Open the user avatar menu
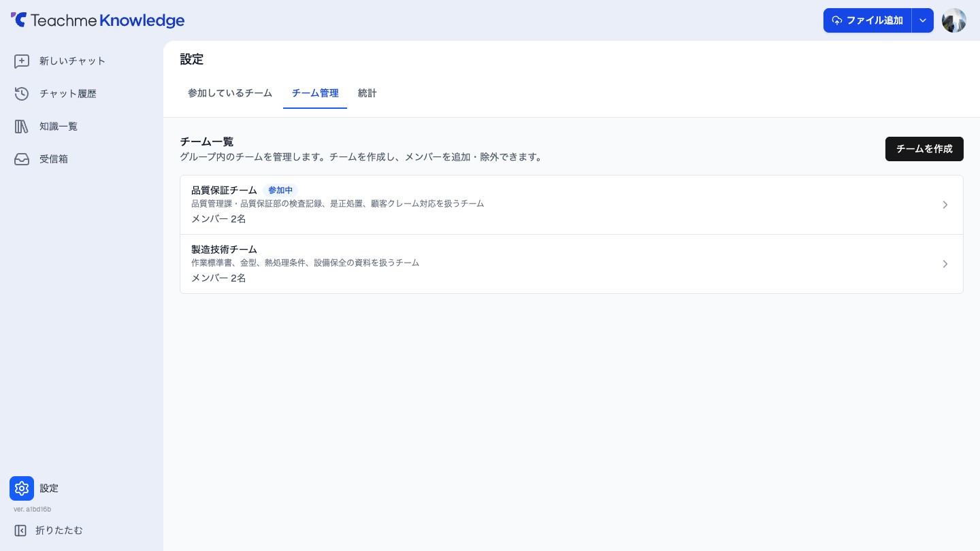This screenshot has height=551, width=980. click(x=954, y=20)
